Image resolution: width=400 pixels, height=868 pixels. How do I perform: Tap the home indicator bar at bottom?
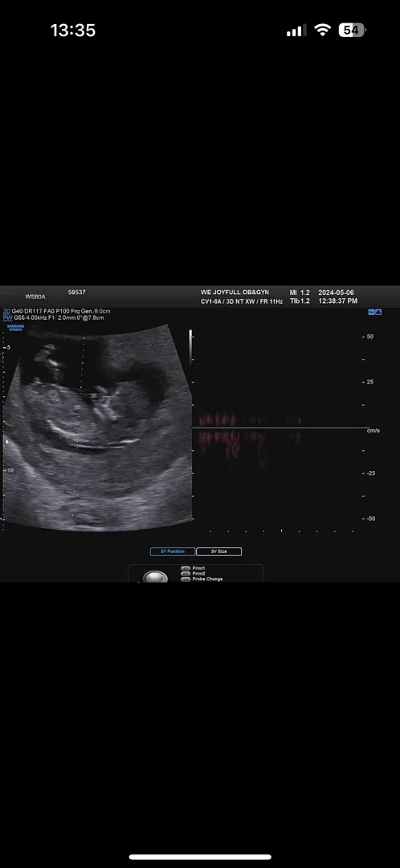tap(200, 857)
